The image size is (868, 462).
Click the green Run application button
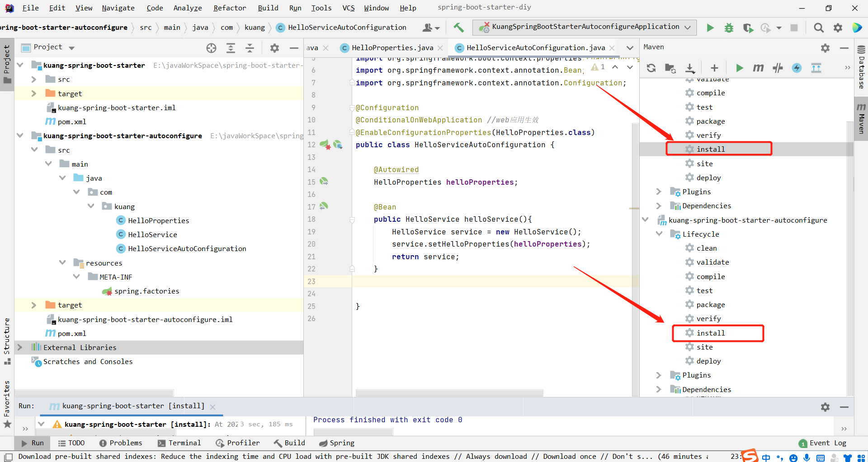710,28
